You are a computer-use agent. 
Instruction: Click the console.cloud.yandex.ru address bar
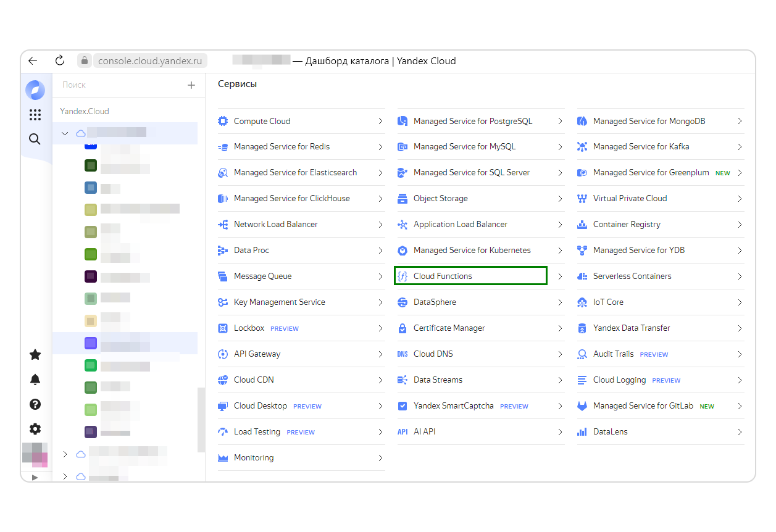coord(150,61)
